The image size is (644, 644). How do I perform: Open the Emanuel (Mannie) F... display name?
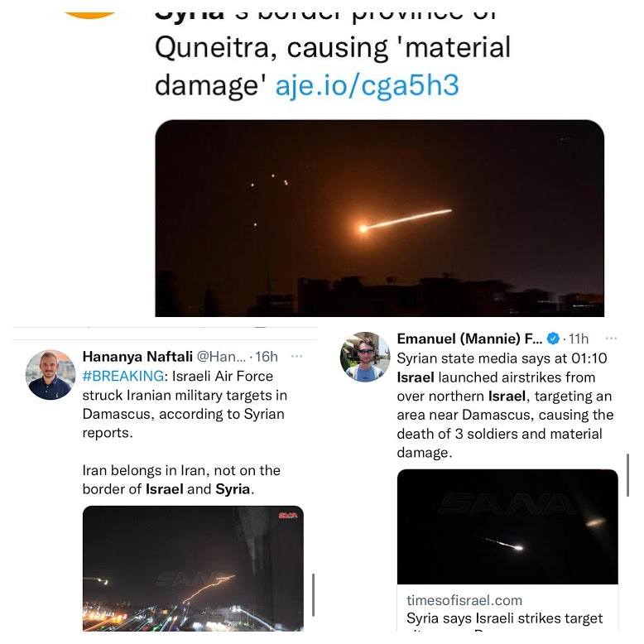pos(469,339)
